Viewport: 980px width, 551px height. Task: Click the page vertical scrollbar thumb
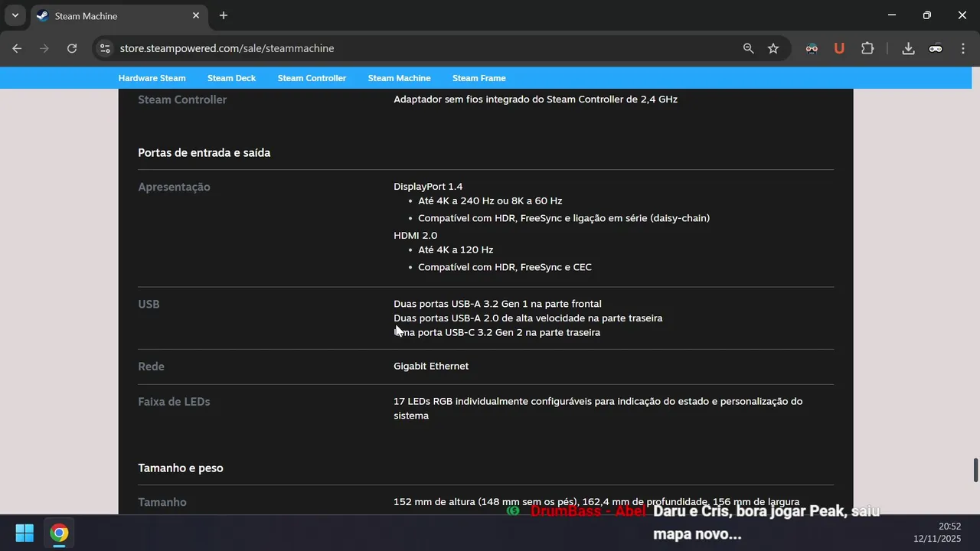(x=975, y=470)
